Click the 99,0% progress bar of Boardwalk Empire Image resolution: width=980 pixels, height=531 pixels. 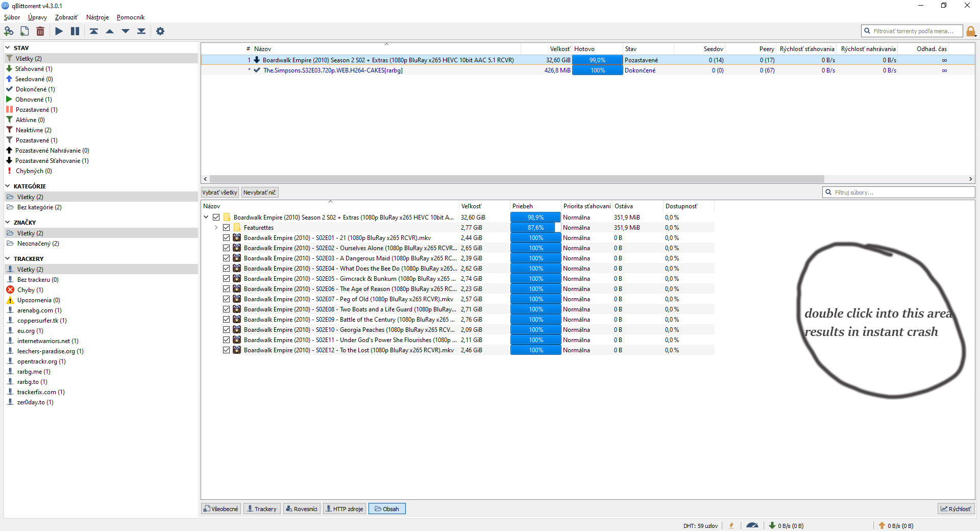point(597,60)
